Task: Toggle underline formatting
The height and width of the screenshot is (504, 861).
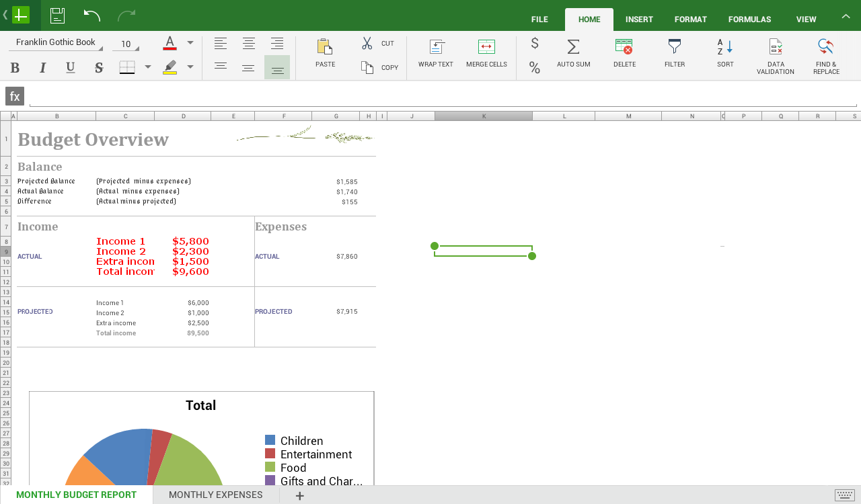Action: point(71,67)
